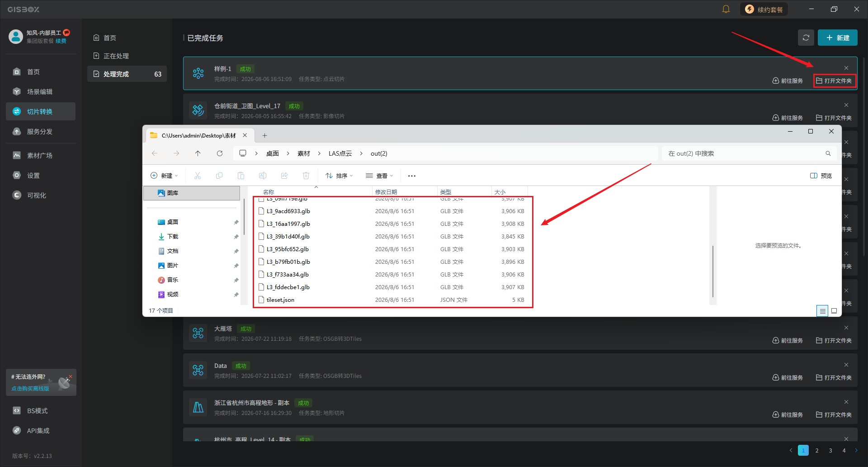Viewport: 868px width, 467px height.
Task: Click the 续约套餐 renew plan button
Action: [x=764, y=9]
